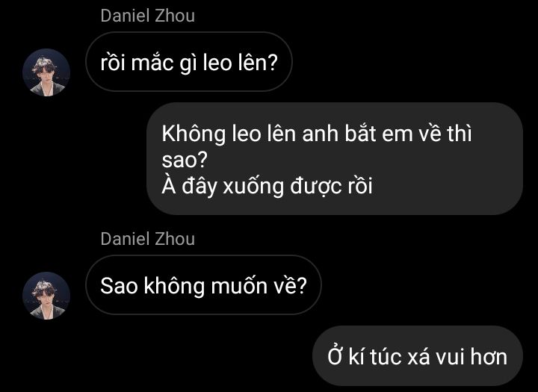Select the sent message "Ở kí túc xá vui hơn"
Viewport: 538px width, 392px height.
pyautogui.click(x=418, y=356)
